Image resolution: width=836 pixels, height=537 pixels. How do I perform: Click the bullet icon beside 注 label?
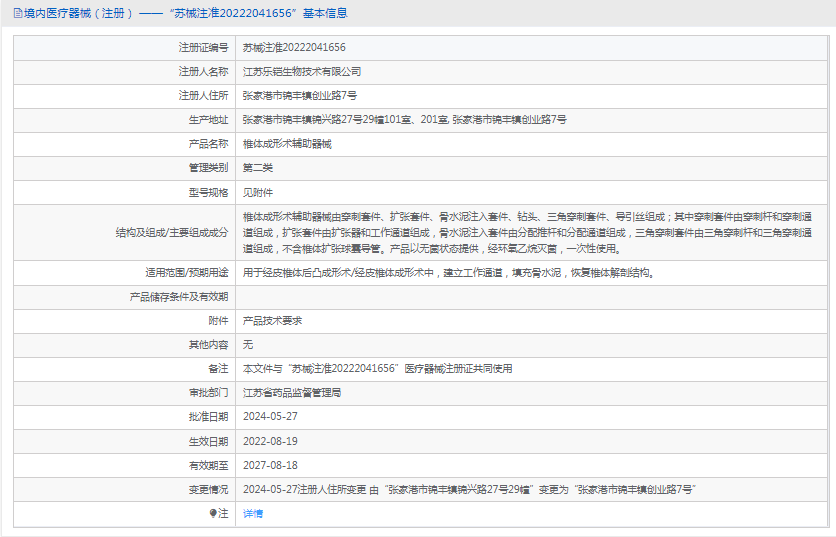[213, 514]
